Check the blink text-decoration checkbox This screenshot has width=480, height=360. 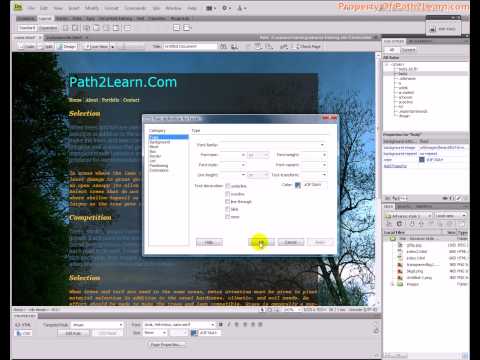pyautogui.click(x=228, y=209)
